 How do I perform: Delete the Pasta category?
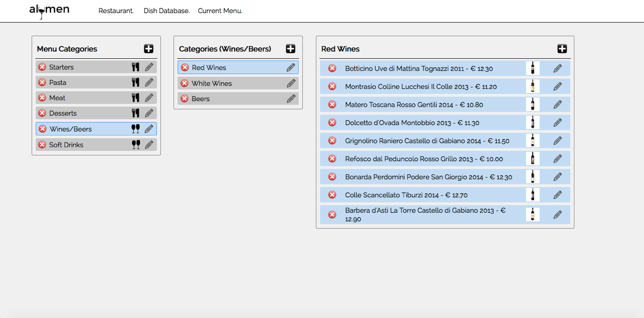coord(42,82)
